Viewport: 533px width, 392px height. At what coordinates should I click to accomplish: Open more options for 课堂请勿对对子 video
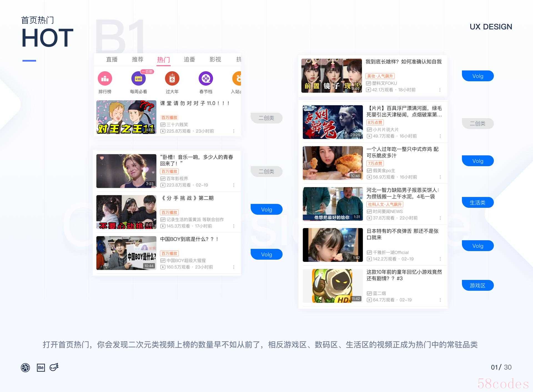234,131
